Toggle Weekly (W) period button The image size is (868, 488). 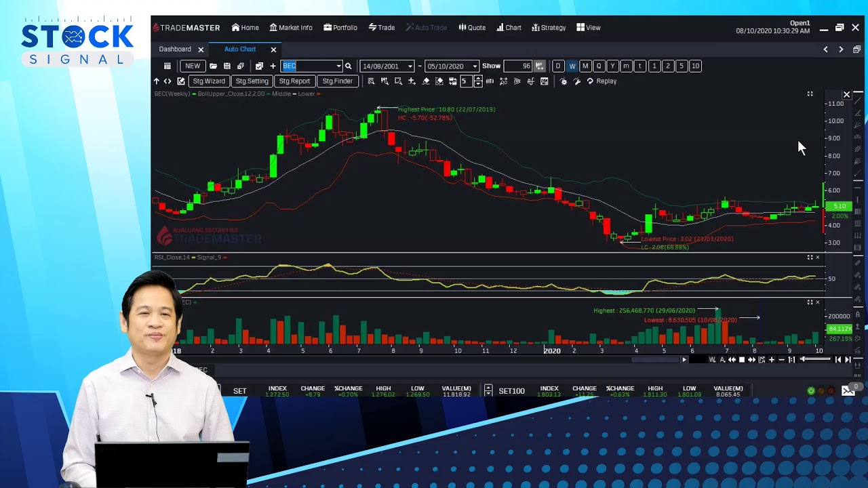[572, 66]
